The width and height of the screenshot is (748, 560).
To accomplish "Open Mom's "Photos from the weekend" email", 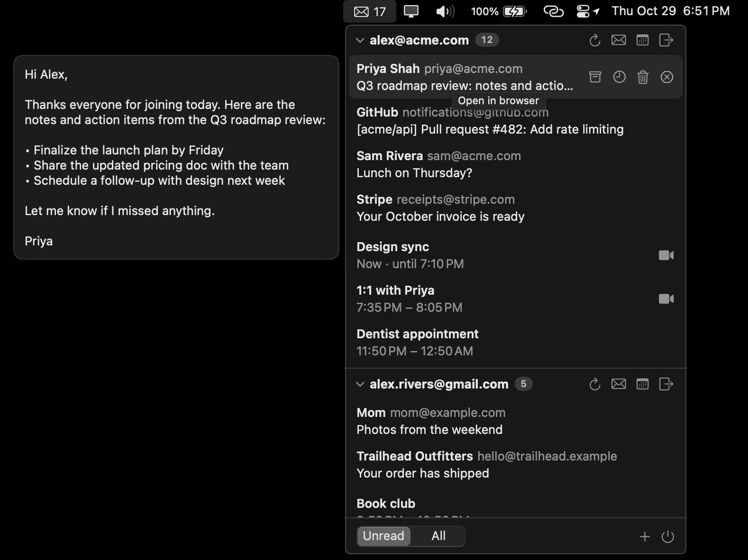I will pos(516,421).
